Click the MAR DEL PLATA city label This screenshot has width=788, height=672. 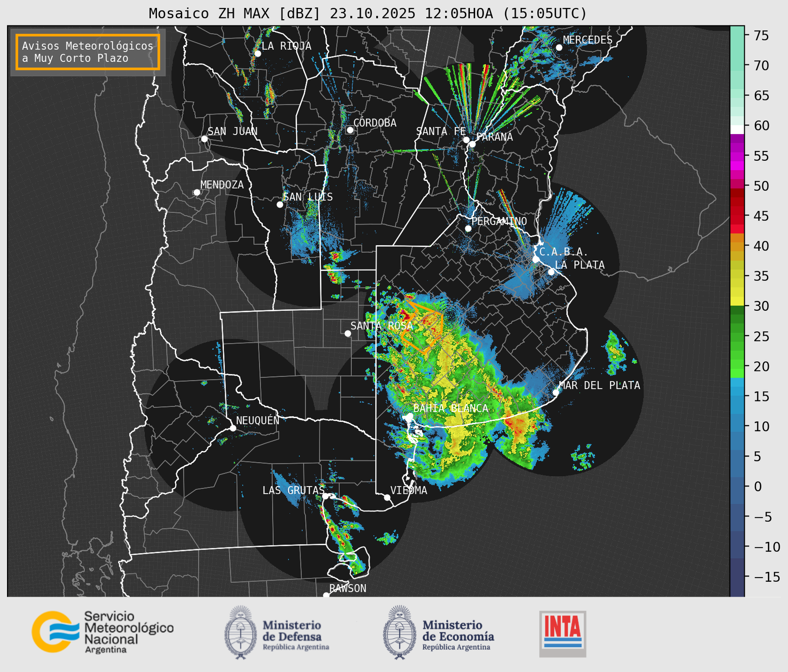coord(599,385)
